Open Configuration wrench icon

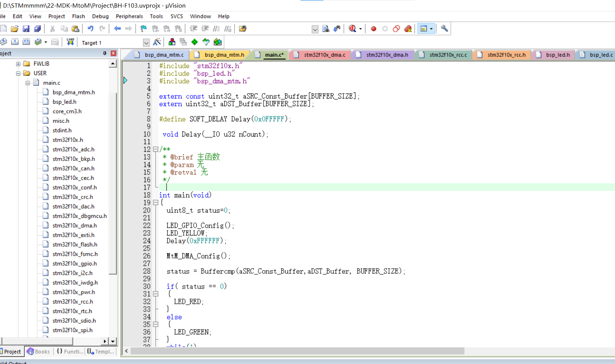coord(444,29)
